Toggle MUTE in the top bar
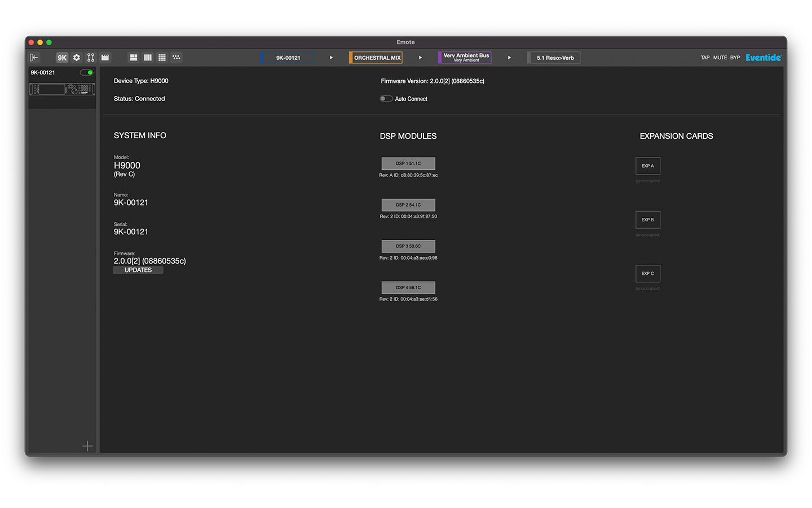The image size is (812, 508). [x=720, y=58]
